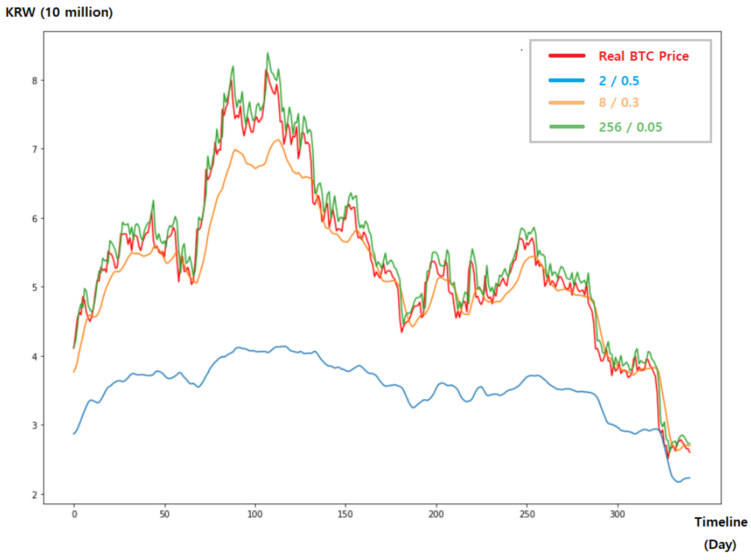The image size is (751, 560).
Task: Click the green legend line swatch
Action: click(x=567, y=127)
